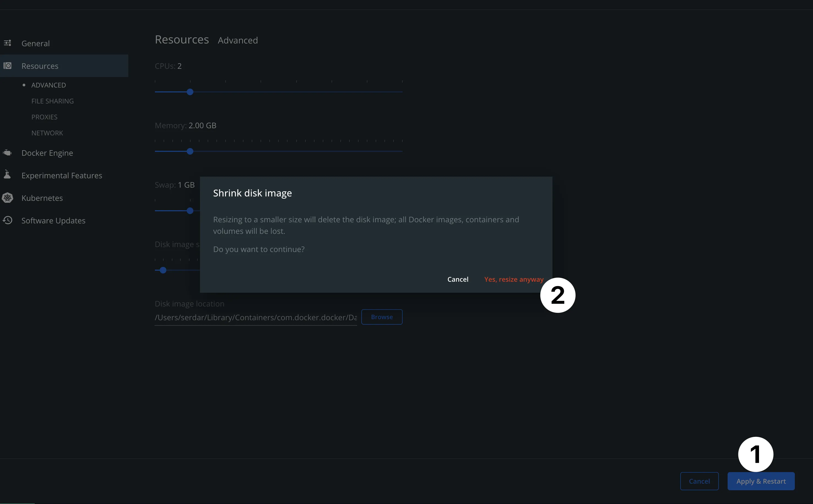Click Yes, resize anyway to confirm
This screenshot has height=504, width=813.
(x=514, y=279)
